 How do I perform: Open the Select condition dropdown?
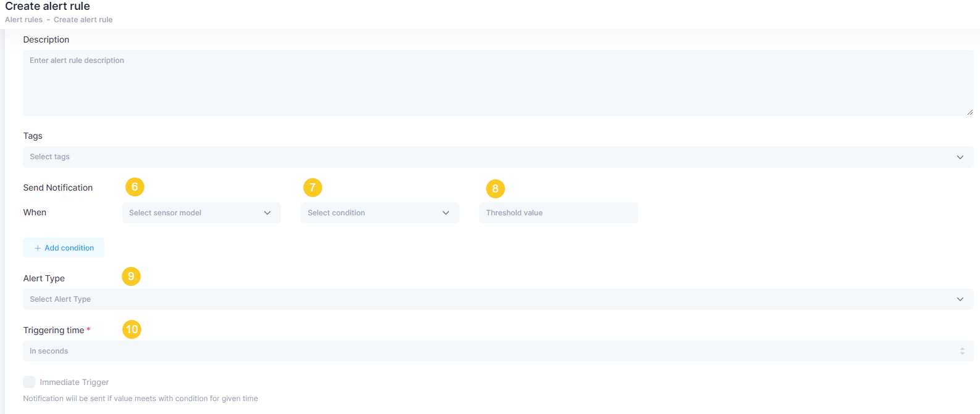[x=380, y=213]
